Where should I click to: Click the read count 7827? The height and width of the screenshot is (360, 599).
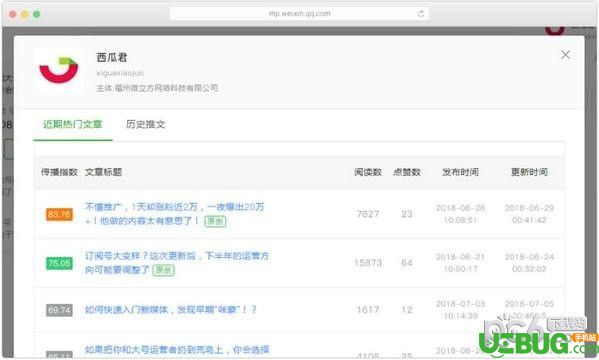point(368,214)
